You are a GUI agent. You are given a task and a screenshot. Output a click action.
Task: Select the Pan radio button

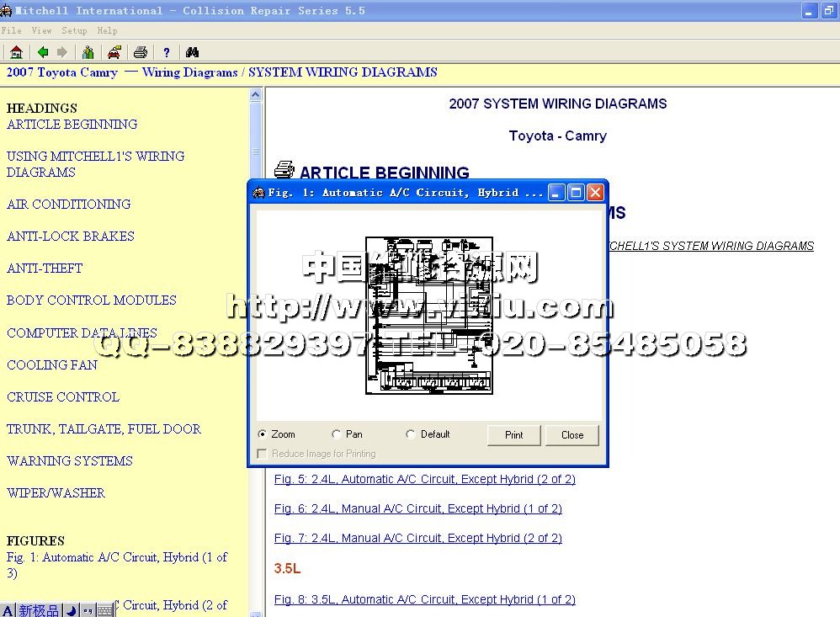click(337, 434)
